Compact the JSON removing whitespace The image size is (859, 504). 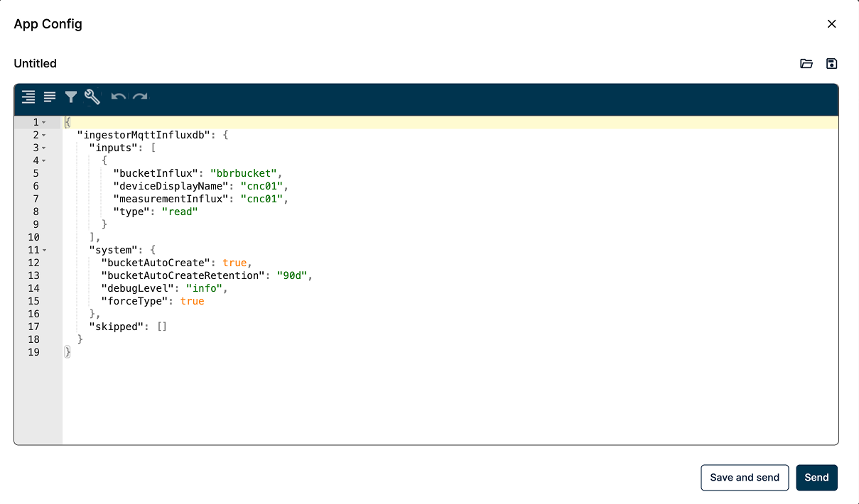coord(50,97)
